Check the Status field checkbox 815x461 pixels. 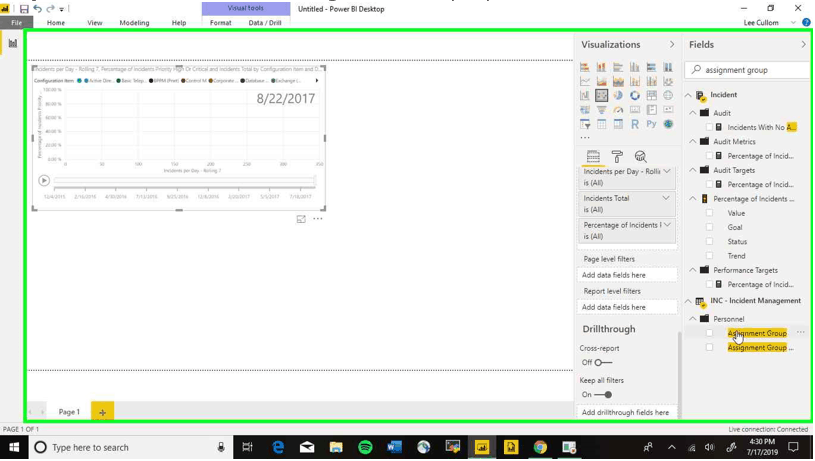[x=709, y=242]
